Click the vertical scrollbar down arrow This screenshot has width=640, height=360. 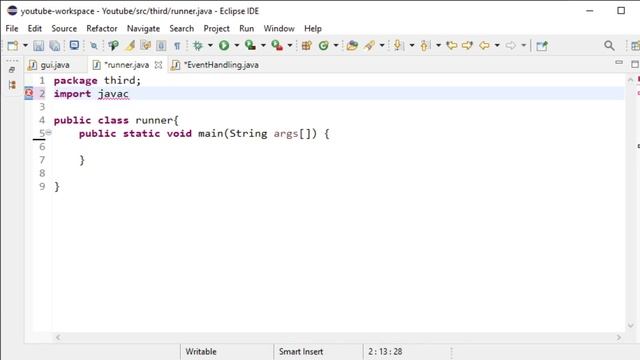pyautogui.click(x=630, y=325)
